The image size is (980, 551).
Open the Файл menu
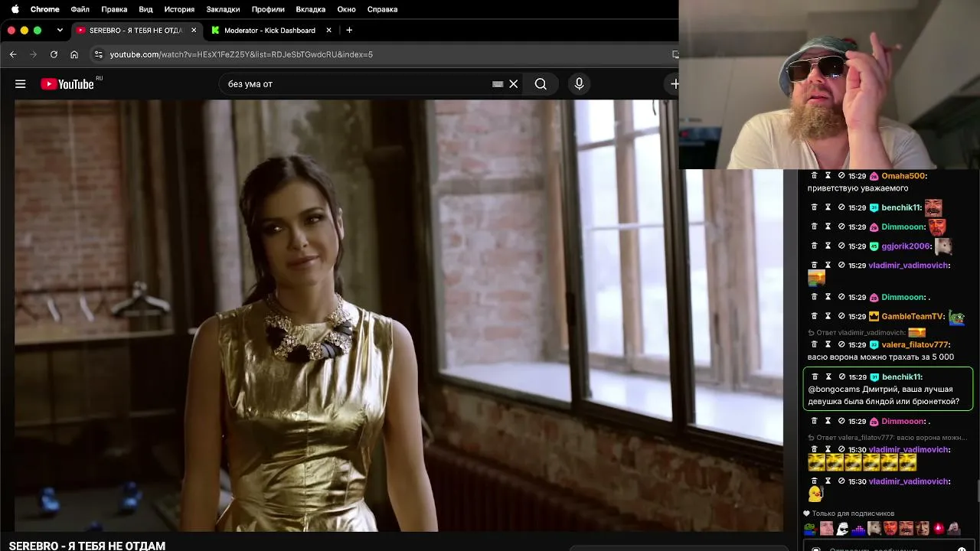point(80,9)
